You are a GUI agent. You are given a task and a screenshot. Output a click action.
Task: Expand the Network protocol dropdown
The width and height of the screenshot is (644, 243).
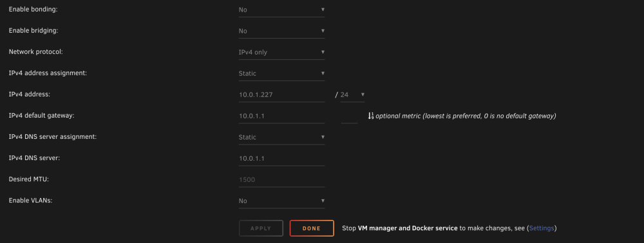[x=282, y=52]
